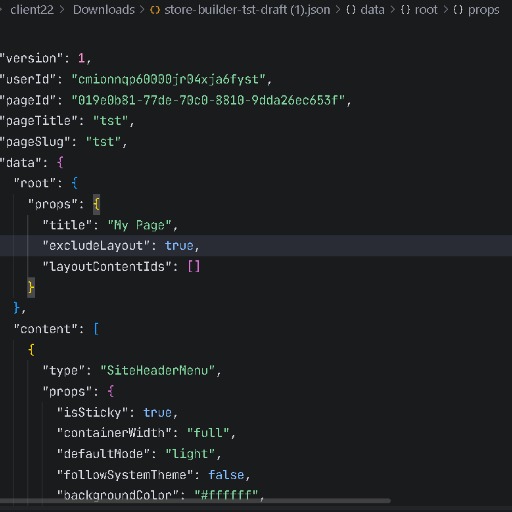The width and height of the screenshot is (512, 512).
Task: Click the empty array brackets of layoutContentIds
Action: click(194, 267)
